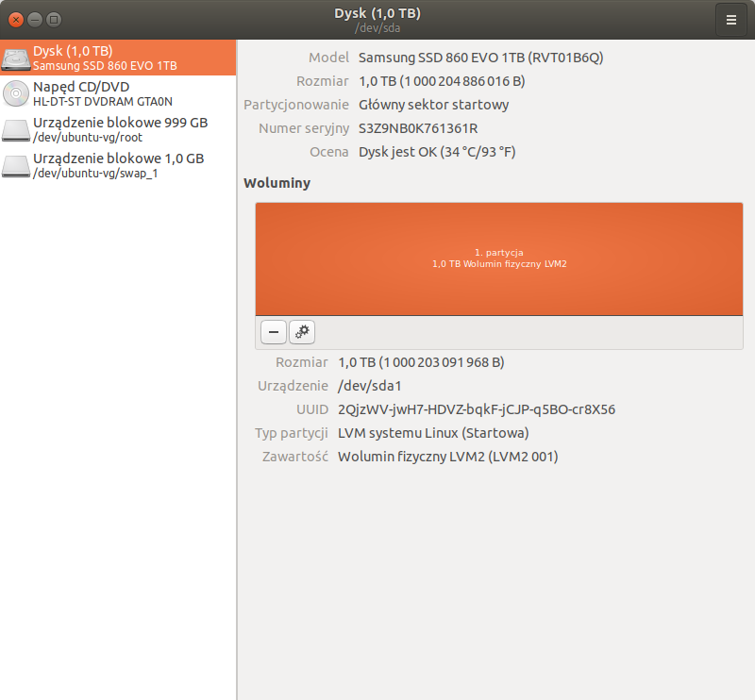Click the Model label
Image resolution: width=755 pixels, height=700 pixels.
(x=328, y=58)
